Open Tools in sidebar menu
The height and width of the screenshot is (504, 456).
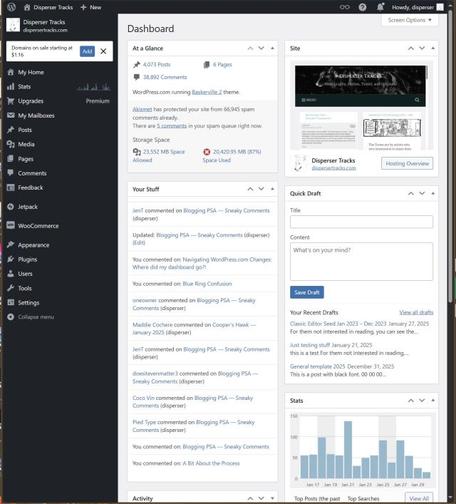point(25,288)
